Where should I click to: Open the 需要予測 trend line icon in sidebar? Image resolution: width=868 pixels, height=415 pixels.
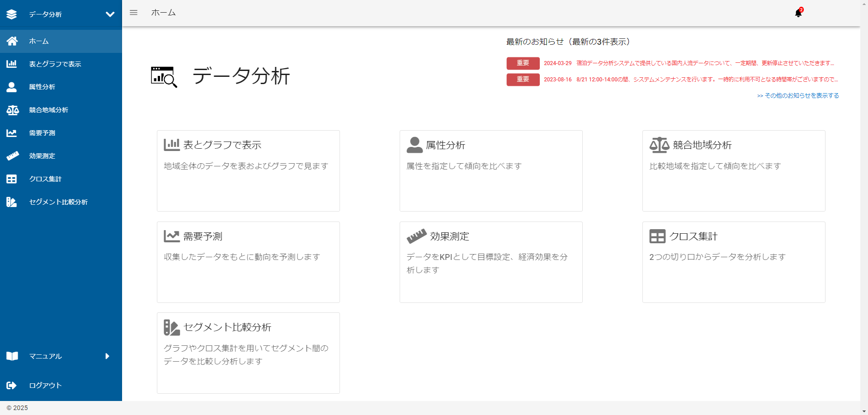coord(11,133)
